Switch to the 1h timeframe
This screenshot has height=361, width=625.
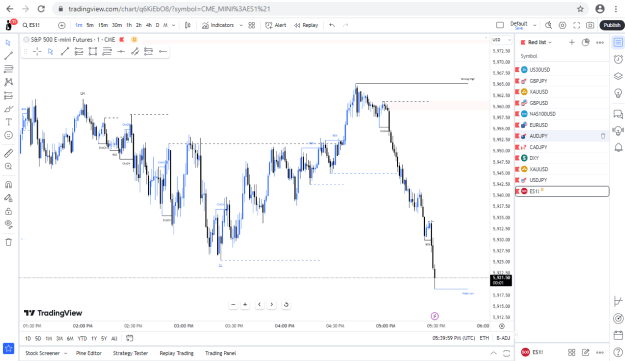[129, 25]
